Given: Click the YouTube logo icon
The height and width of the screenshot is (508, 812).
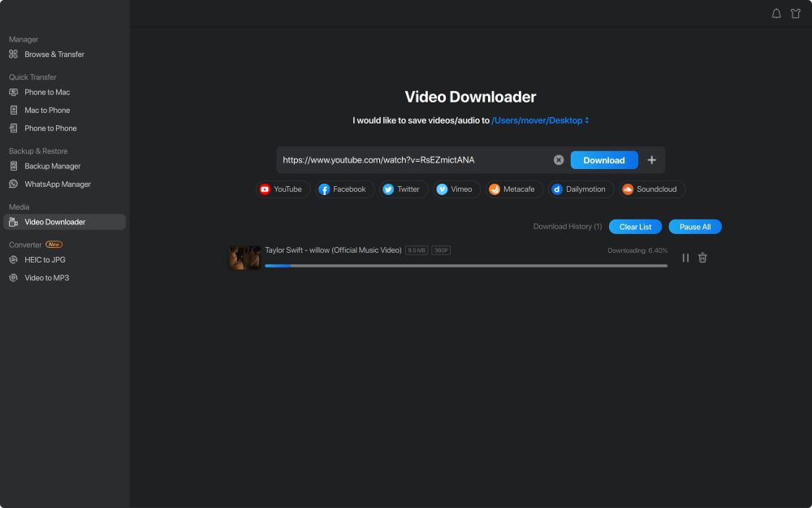Looking at the screenshot, I should (265, 189).
